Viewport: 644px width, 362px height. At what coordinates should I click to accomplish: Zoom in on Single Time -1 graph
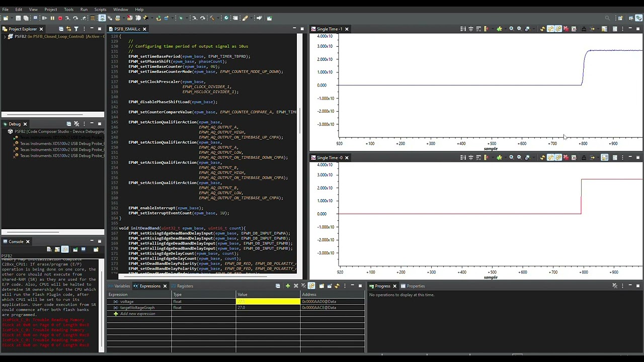[511, 29]
